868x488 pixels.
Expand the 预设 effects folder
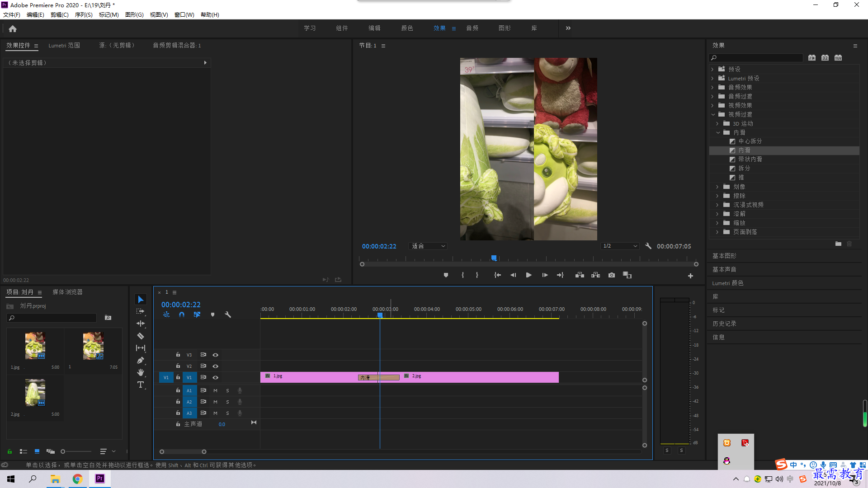[712, 69]
